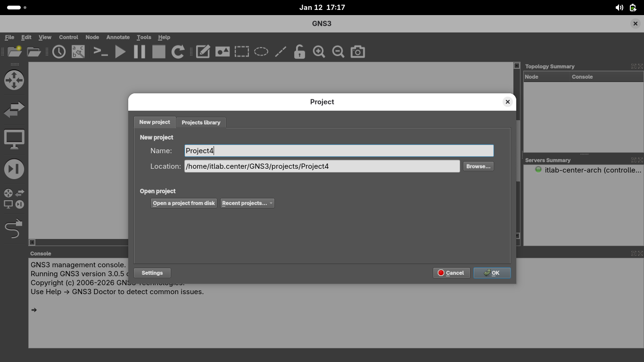Toggle the lock/unlock items padlock icon
The height and width of the screenshot is (362, 644).
(299, 52)
